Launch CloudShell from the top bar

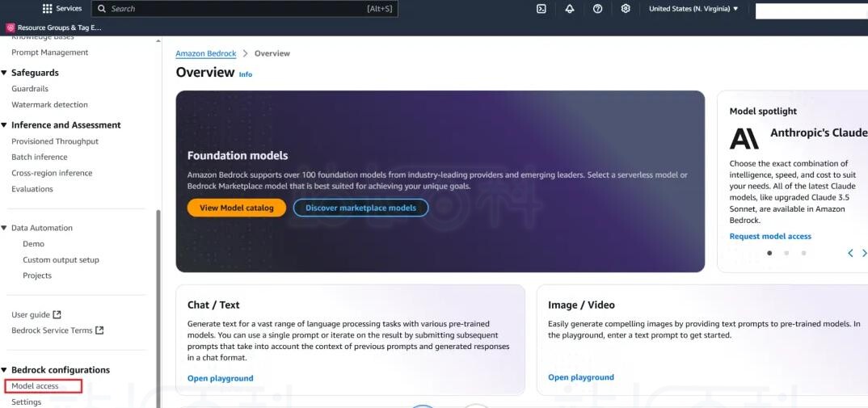(x=541, y=9)
